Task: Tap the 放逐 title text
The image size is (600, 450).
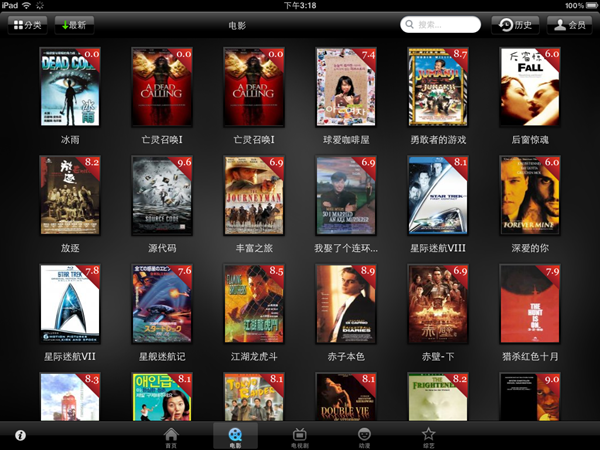Action: pyautogui.click(x=70, y=248)
